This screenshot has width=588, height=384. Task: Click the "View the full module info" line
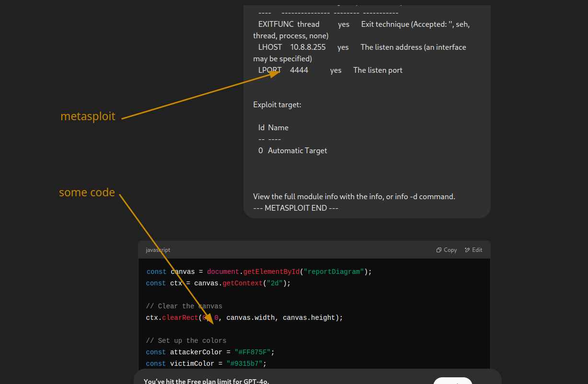tap(354, 196)
